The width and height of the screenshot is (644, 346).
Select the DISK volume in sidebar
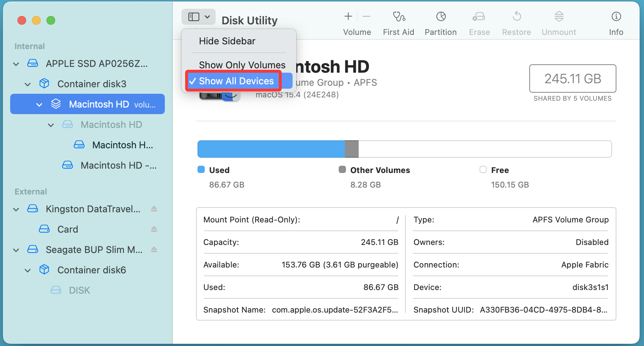(79, 290)
